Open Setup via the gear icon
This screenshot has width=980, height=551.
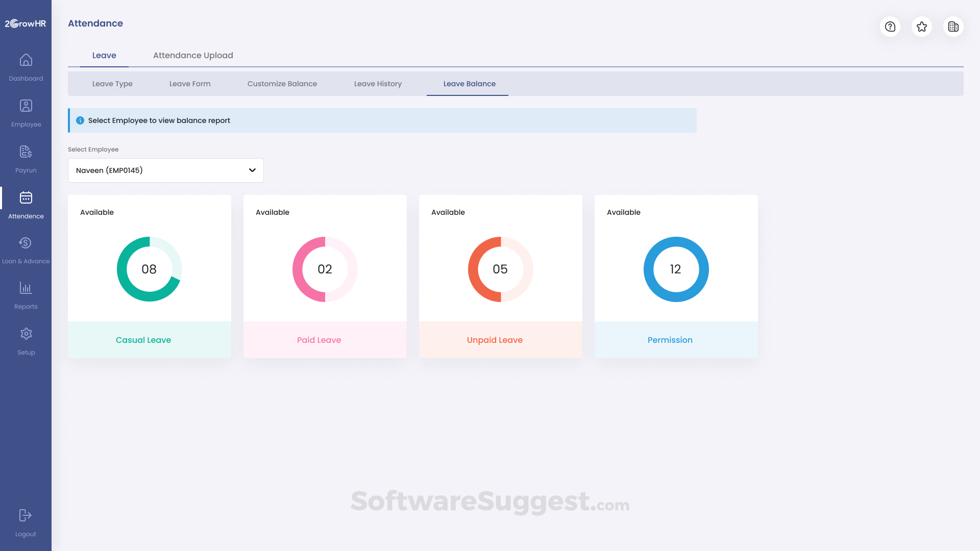point(26,333)
